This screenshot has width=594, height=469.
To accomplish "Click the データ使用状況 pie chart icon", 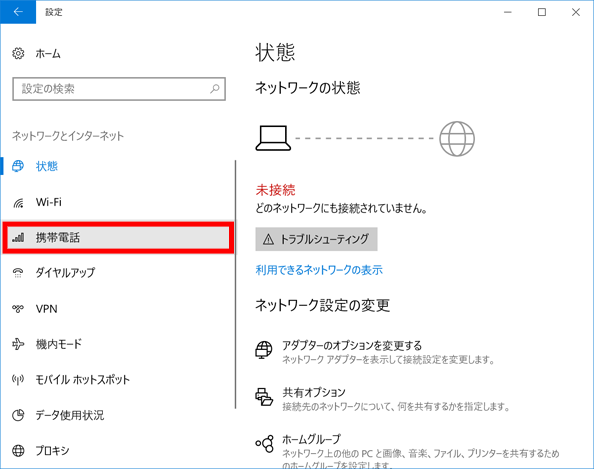I will pos(18,415).
